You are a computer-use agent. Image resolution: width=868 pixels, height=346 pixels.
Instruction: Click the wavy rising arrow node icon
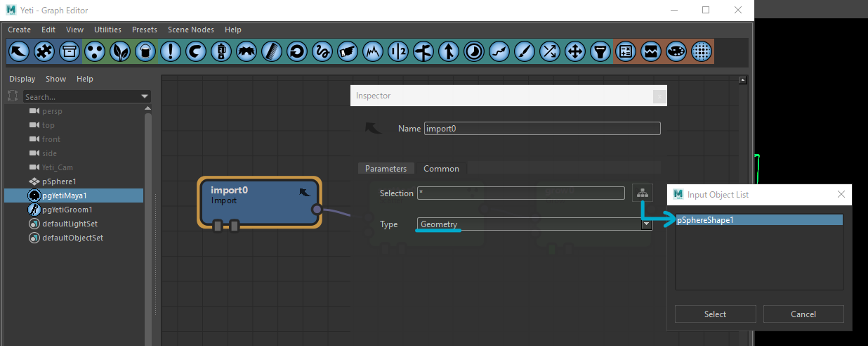[499, 51]
